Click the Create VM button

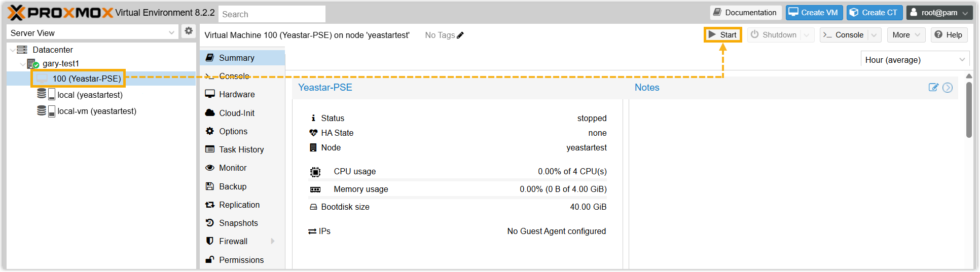pyautogui.click(x=814, y=13)
